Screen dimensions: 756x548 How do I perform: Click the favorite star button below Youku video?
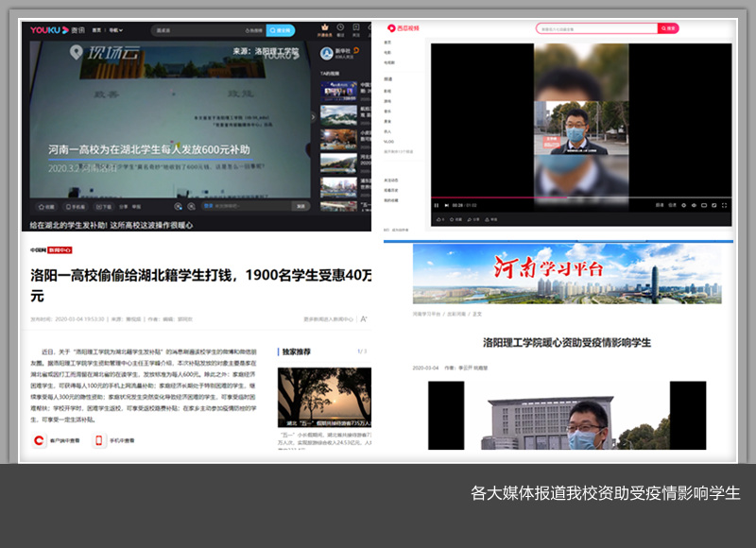pos(47,205)
